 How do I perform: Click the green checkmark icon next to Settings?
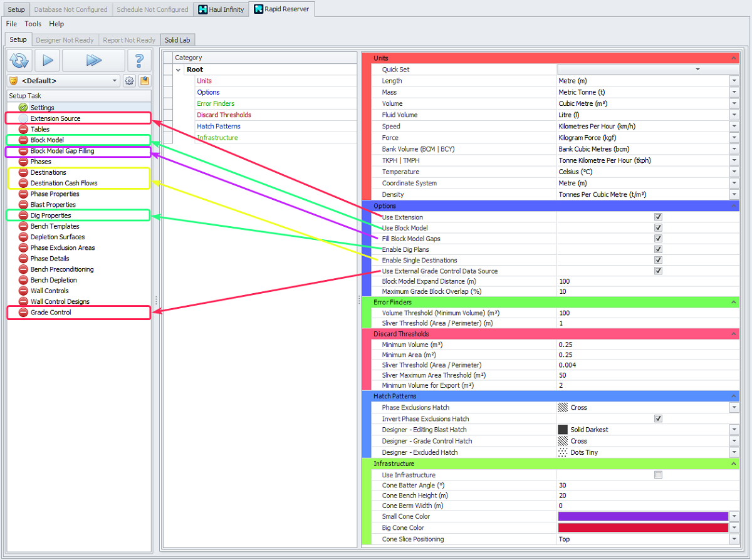[23, 108]
